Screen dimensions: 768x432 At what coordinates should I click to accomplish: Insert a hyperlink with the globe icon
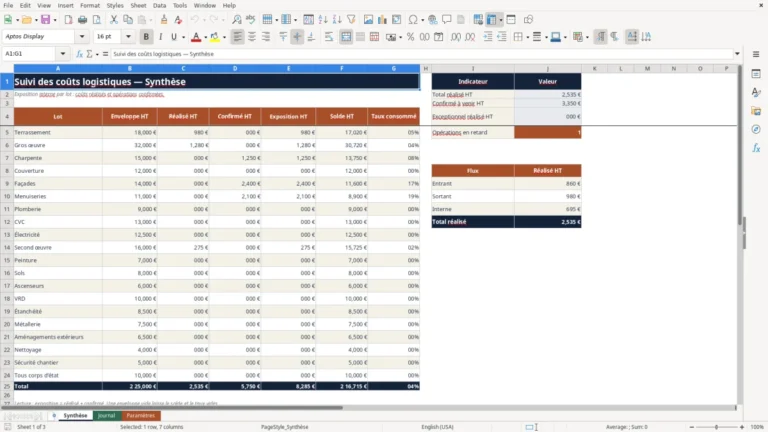(432, 20)
